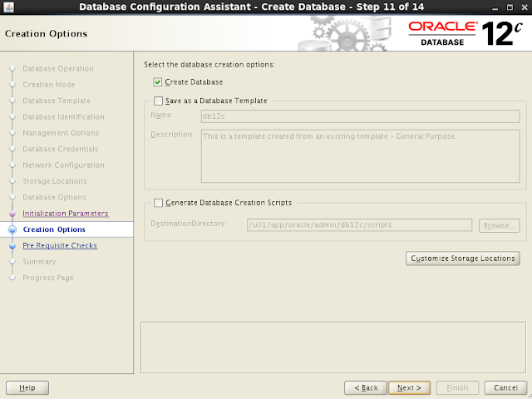Viewport: 532px width, 399px height.
Task: Close the Database Configuration Assistant window
Action: [x=525, y=7]
